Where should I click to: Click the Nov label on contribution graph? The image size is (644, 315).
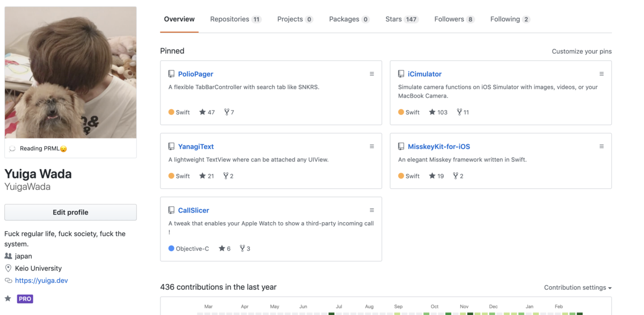point(464,306)
